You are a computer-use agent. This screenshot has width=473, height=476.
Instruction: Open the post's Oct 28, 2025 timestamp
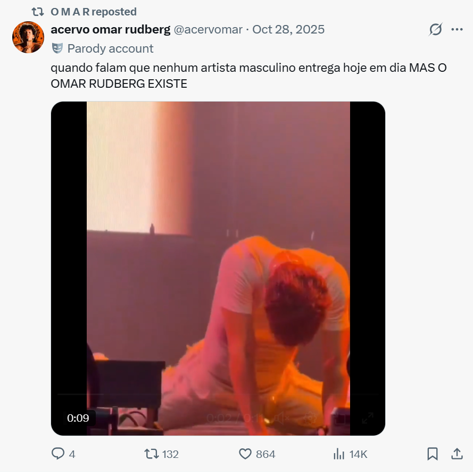coord(288,30)
